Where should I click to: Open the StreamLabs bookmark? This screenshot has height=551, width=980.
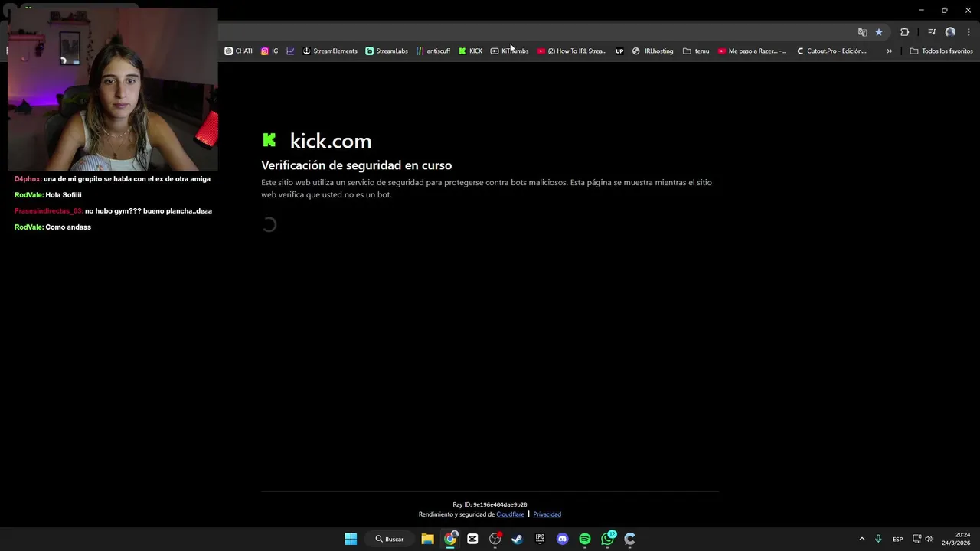387,51
